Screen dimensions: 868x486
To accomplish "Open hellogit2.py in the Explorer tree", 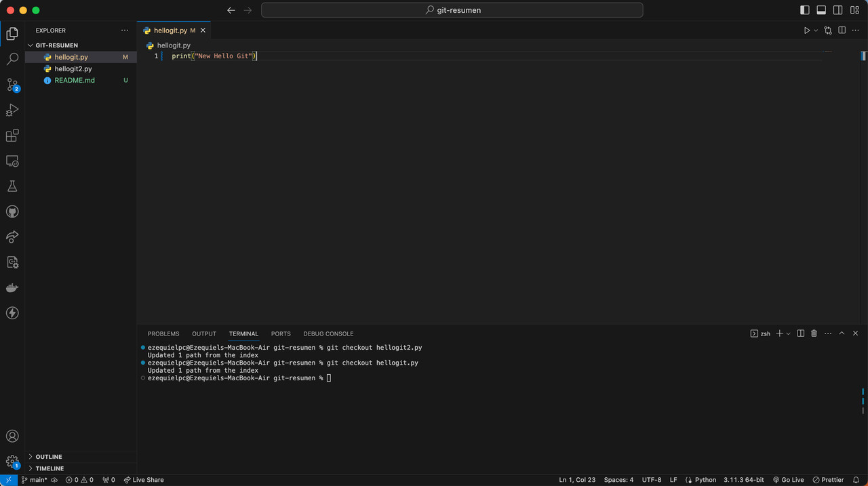I will [x=81, y=68].
